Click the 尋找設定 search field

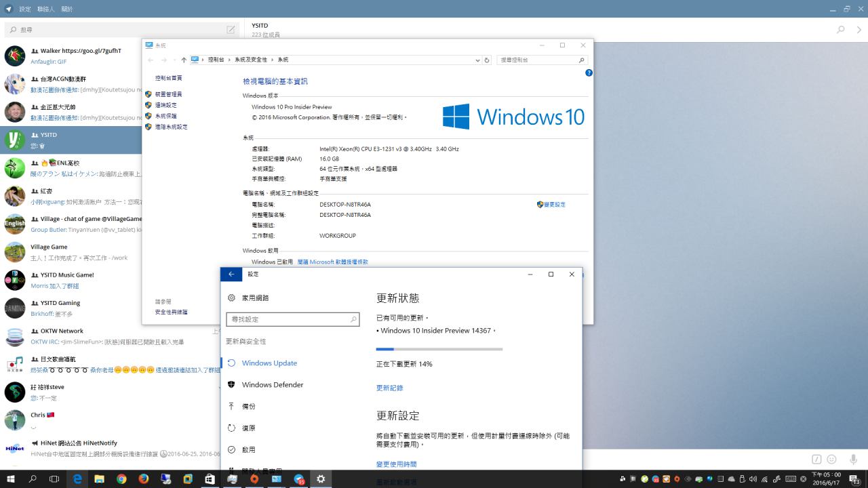coord(288,319)
